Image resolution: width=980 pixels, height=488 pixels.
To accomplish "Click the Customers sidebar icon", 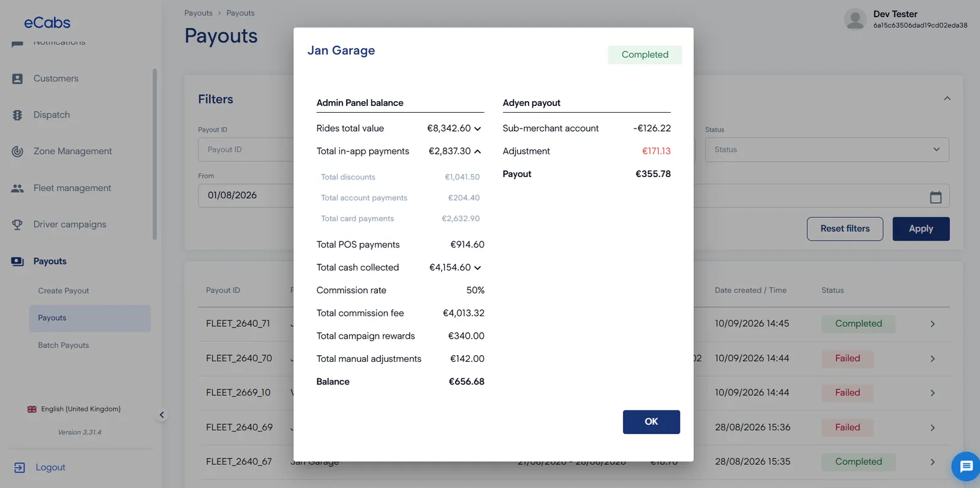I will pyautogui.click(x=17, y=78).
